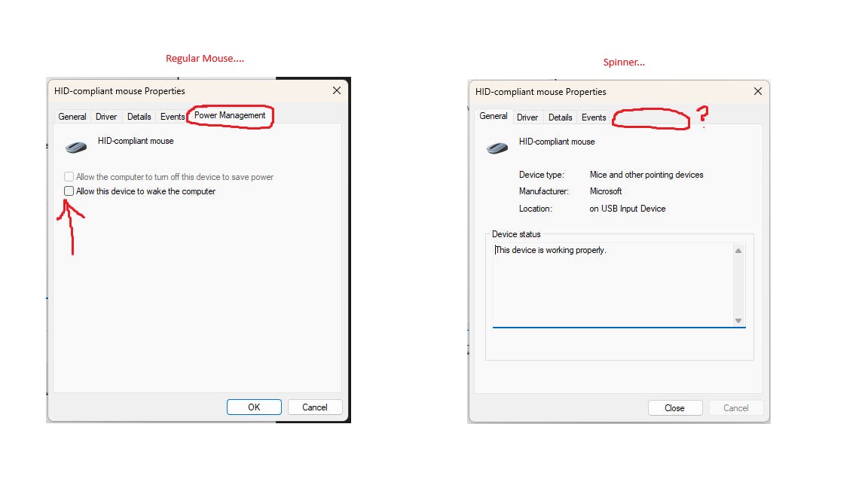This screenshot has height=488, width=868.
Task: Close the Spinner properties window with X
Action: (757, 91)
